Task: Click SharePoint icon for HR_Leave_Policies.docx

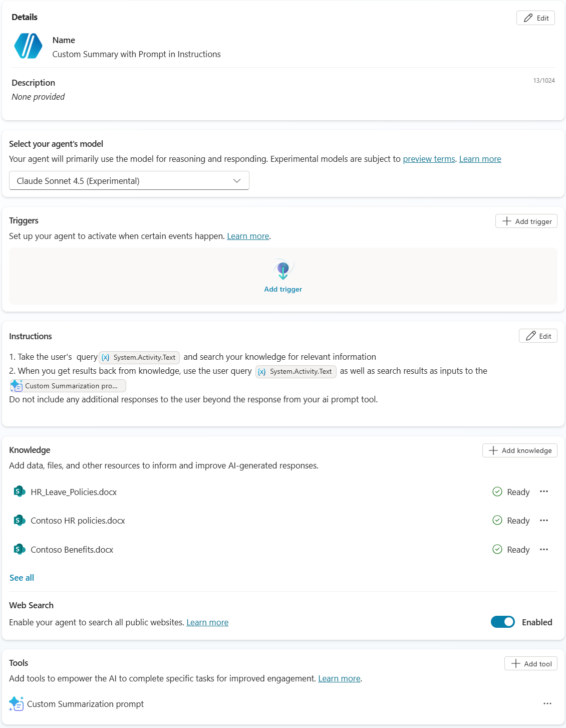Action: 19,492
